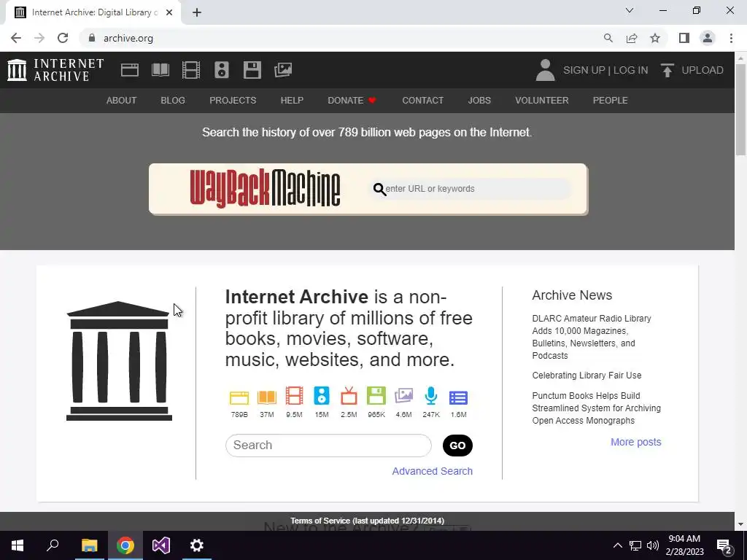This screenshot has height=560, width=747.
Task: Click the magnifier icon in Wayback search box
Action: 379,189
